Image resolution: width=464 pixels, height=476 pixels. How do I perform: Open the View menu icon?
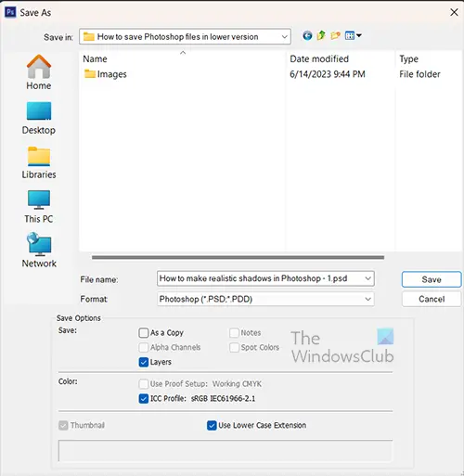pos(353,35)
